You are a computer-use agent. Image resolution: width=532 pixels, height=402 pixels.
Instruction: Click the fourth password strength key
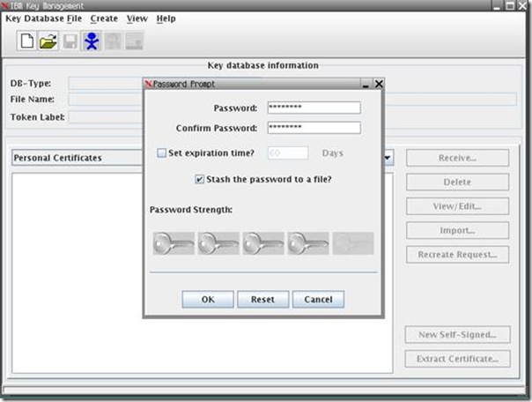click(308, 243)
